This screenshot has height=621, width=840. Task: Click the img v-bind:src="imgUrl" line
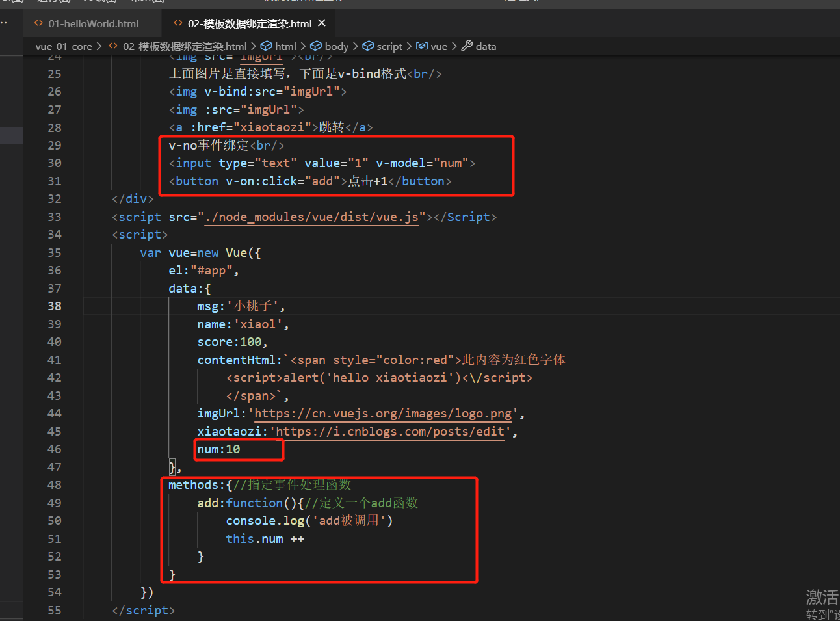(x=257, y=92)
